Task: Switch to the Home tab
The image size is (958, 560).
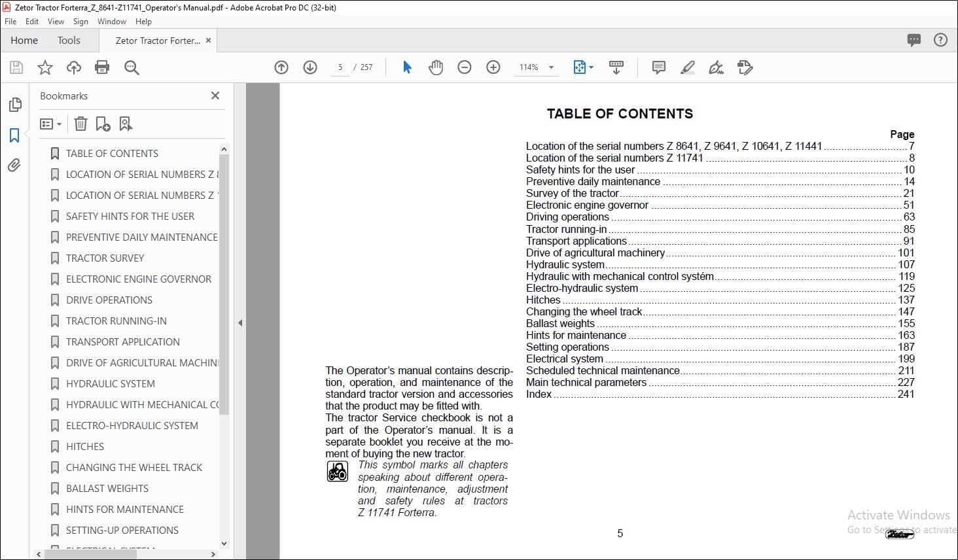Action: [x=24, y=41]
